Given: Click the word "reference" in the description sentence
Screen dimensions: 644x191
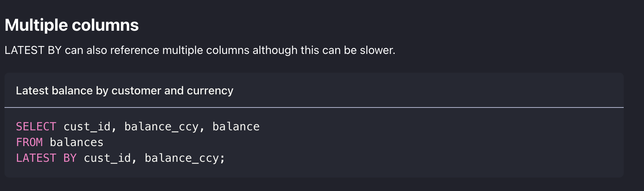Looking at the screenshot, I should click(135, 50).
